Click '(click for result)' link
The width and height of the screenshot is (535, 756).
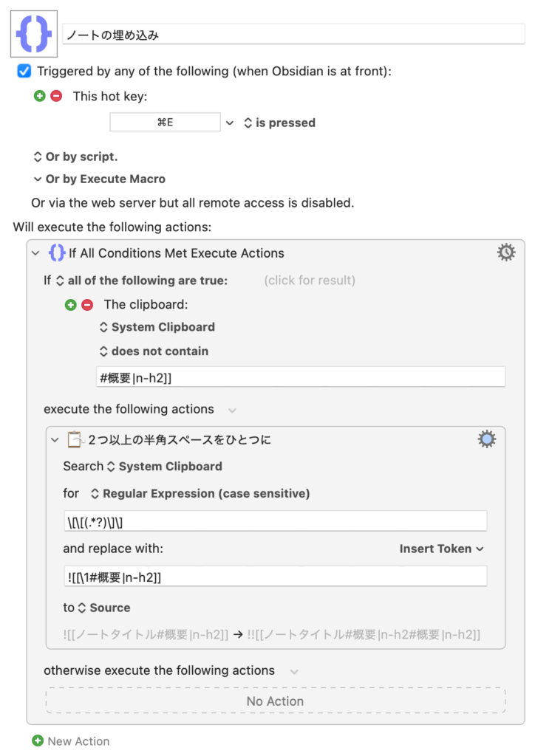[310, 280]
